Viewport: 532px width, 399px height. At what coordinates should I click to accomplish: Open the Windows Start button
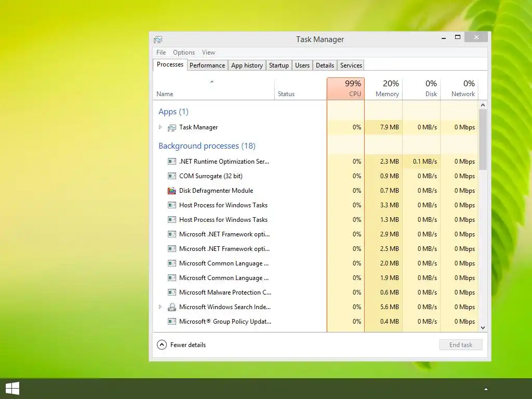tap(12, 389)
